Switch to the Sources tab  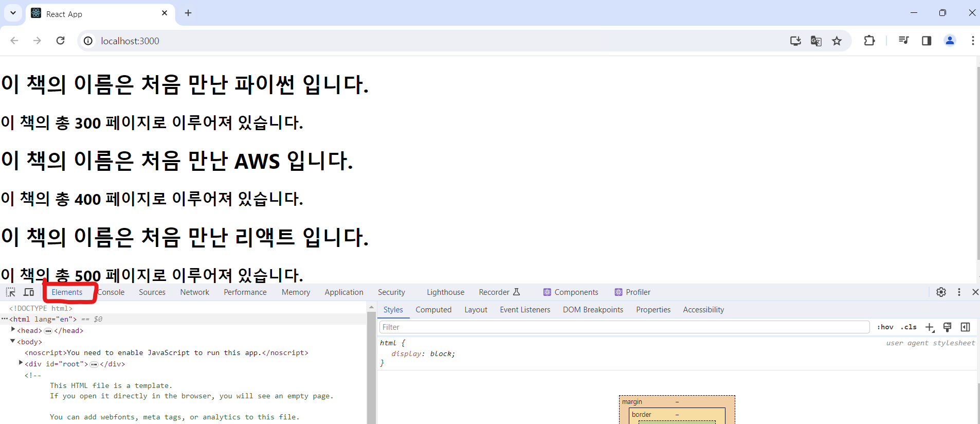(x=152, y=292)
